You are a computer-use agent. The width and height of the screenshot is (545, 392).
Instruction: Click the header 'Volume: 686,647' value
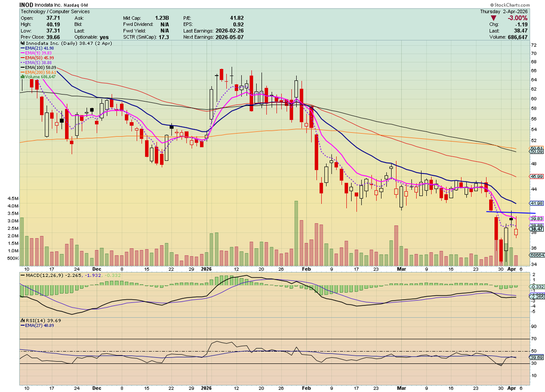pos(518,37)
